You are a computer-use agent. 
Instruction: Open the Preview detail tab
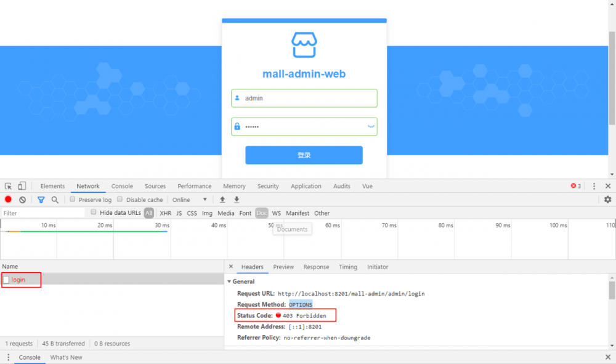(283, 267)
